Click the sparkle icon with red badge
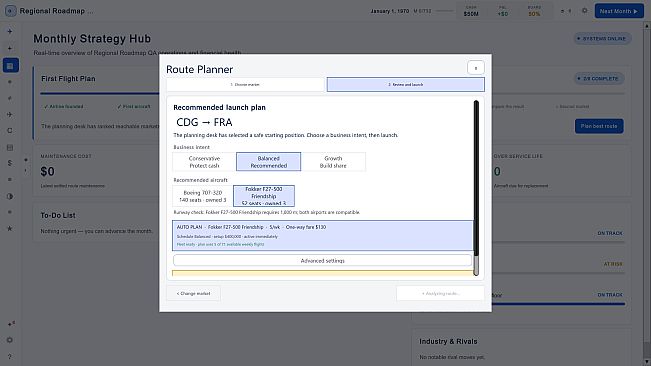Screen dimensions: 651x366 click(11, 324)
